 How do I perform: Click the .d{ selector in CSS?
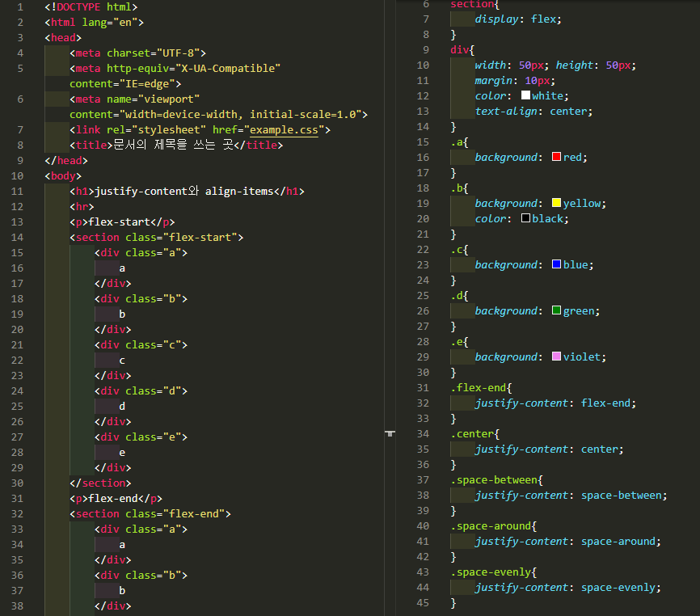[x=459, y=296]
